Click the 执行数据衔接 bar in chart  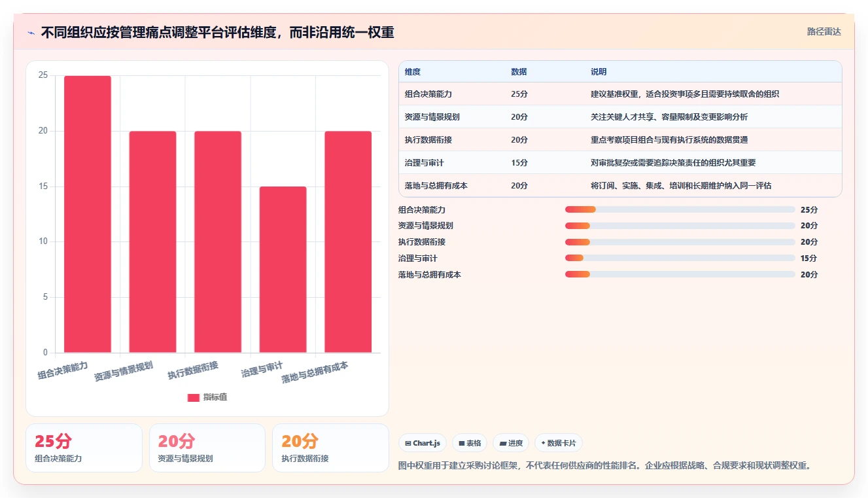218,242
